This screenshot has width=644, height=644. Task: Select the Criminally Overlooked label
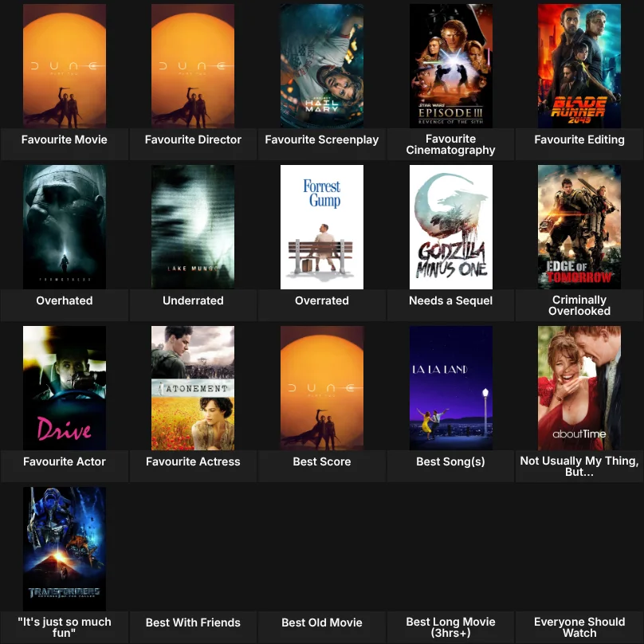click(579, 305)
